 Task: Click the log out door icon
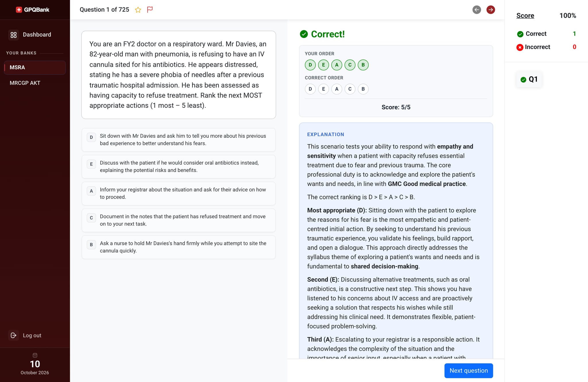[x=13, y=335]
